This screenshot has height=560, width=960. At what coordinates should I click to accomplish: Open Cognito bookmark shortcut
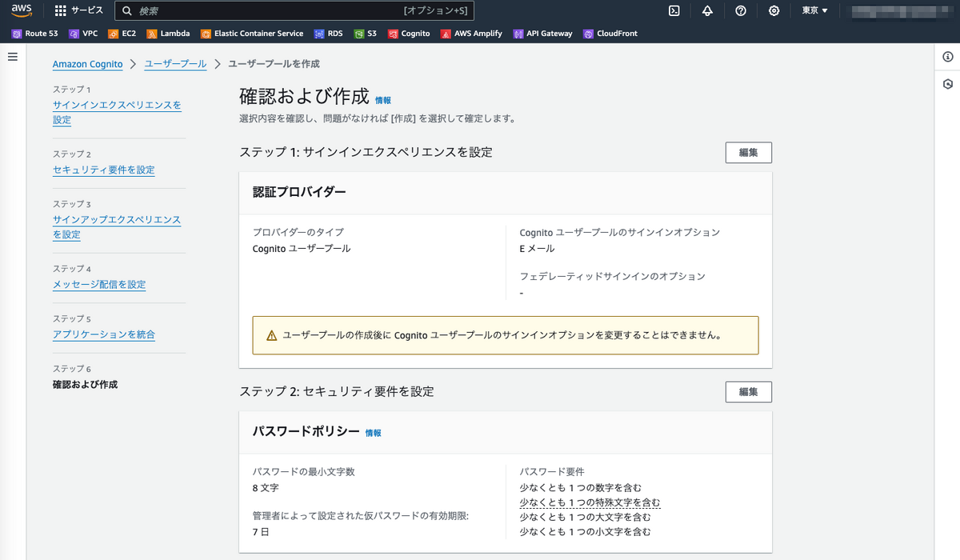(x=410, y=34)
